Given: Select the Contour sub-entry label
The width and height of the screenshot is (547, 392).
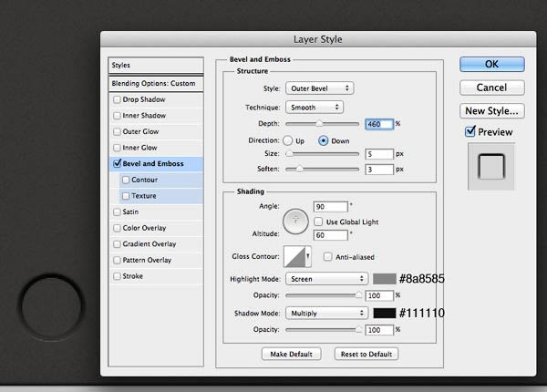Looking at the screenshot, I should coord(144,180).
